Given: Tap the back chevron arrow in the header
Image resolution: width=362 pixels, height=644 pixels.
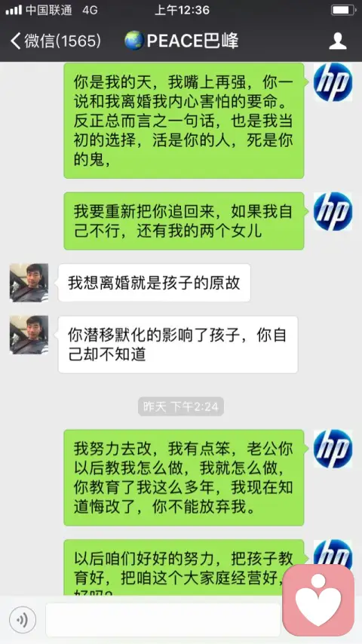Looking at the screenshot, I should 16,41.
